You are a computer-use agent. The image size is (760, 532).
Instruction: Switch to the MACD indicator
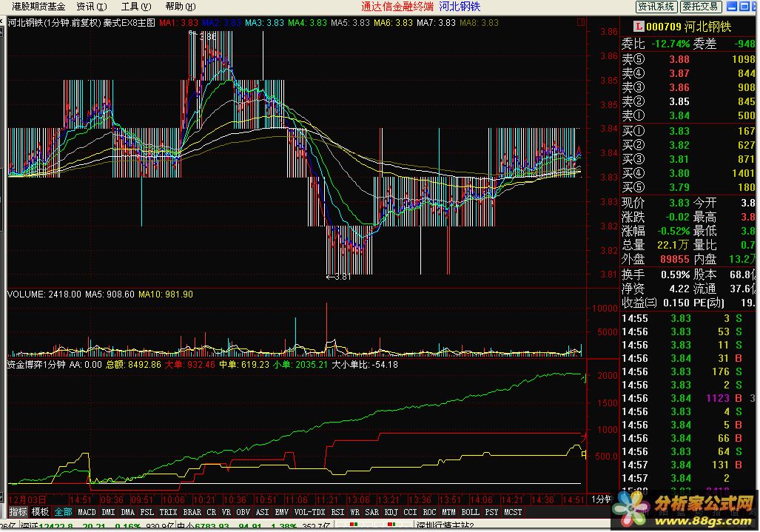click(x=87, y=512)
